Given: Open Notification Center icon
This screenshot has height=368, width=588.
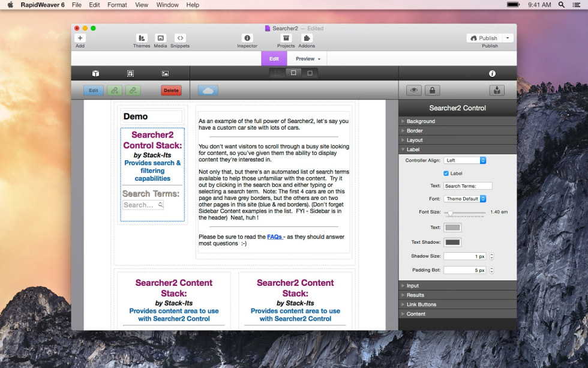Looking at the screenshot, I should pyautogui.click(x=577, y=5).
